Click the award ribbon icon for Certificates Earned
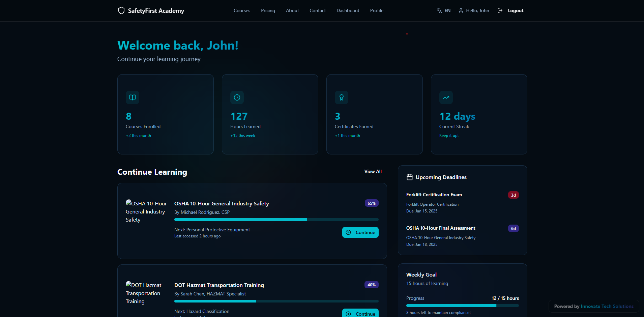This screenshot has height=317, width=644. (342, 97)
